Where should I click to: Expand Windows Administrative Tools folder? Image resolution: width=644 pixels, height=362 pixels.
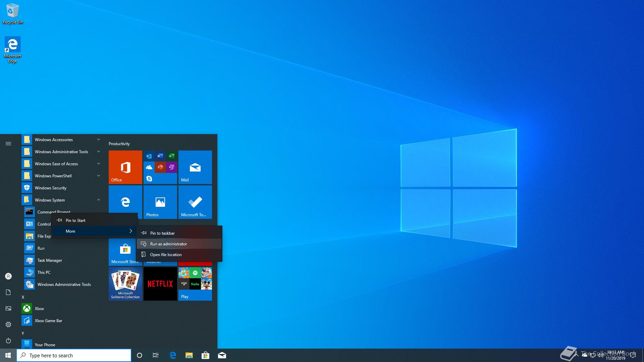coord(62,152)
